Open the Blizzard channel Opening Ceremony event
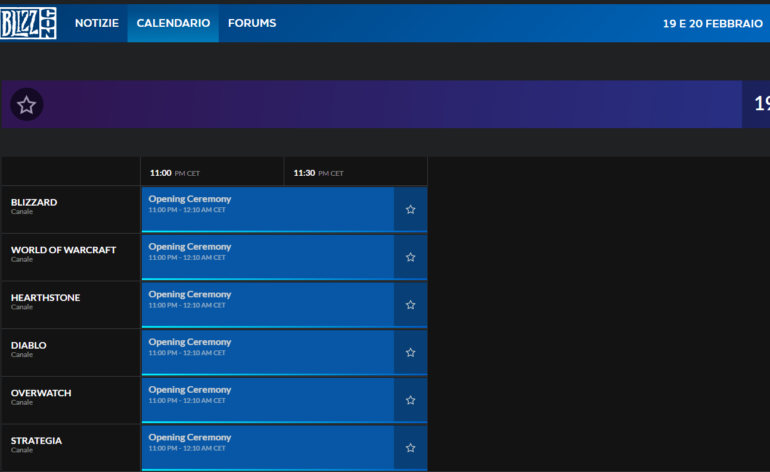 267,208
